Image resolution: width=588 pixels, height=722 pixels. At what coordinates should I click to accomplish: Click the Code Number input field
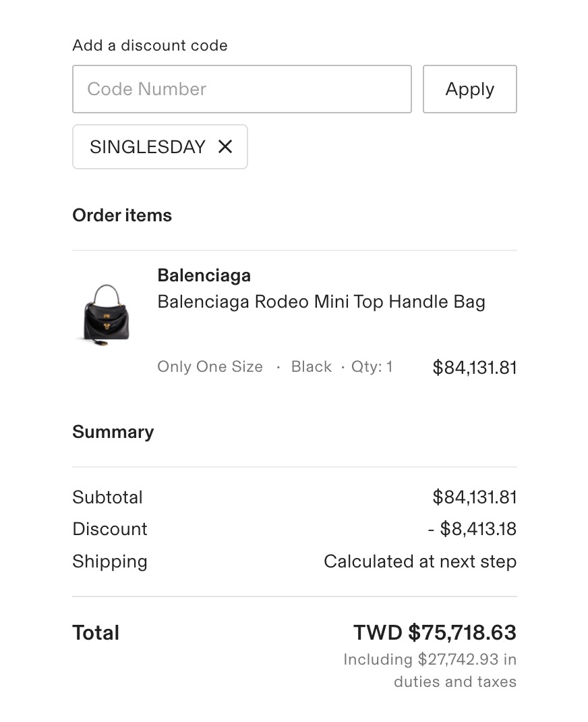(x=241, y=89)
